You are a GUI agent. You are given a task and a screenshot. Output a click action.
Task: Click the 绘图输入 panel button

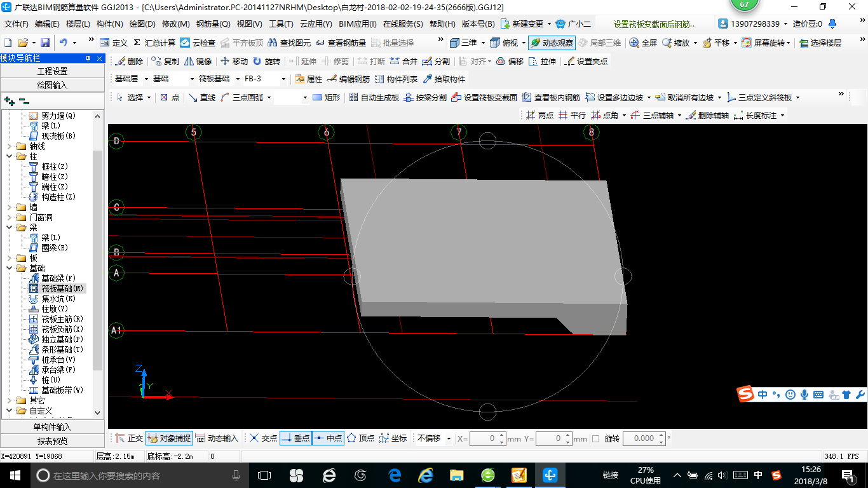pyautogui.click(x=52, y=85)
